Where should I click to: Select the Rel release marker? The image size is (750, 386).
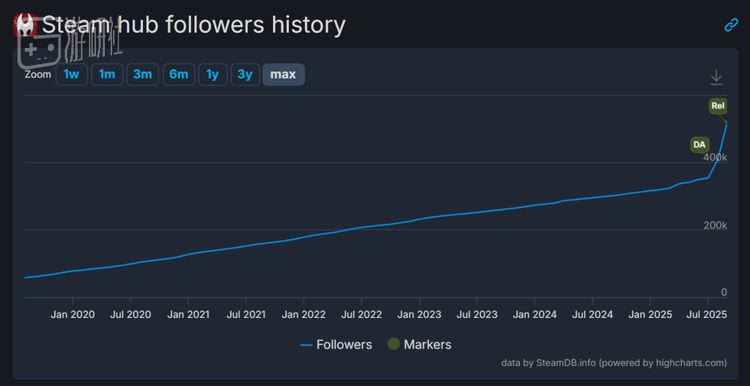pos(718,106)
